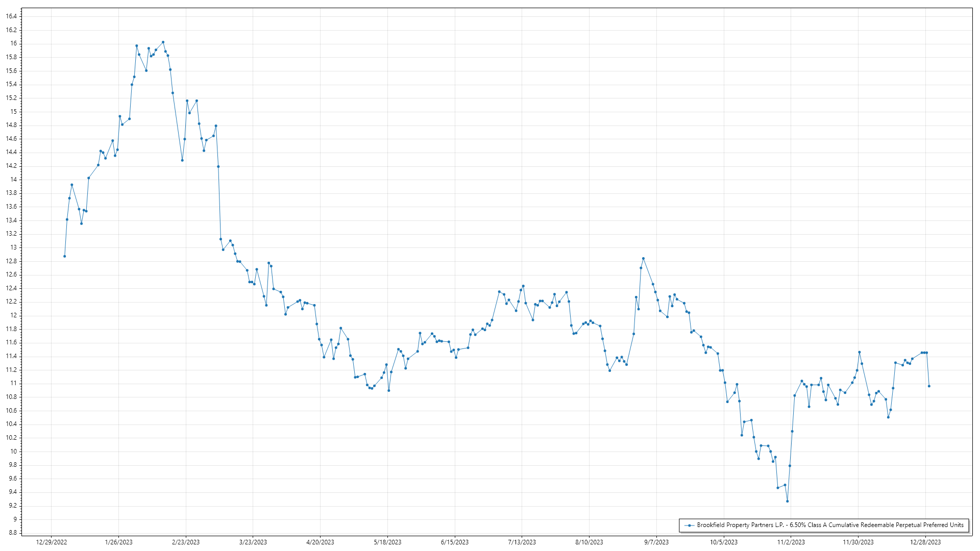Image resolution: width=980 pixels, height=551 pixels.
Task: Select the 11/2/2023 x-axis date label
Action: [x=791, y=542]
